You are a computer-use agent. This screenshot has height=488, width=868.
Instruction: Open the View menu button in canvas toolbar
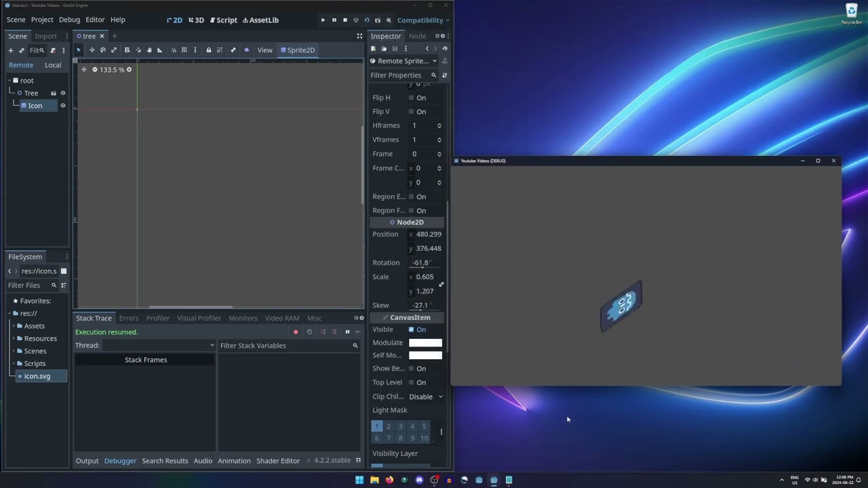click(x=264, y=50)
